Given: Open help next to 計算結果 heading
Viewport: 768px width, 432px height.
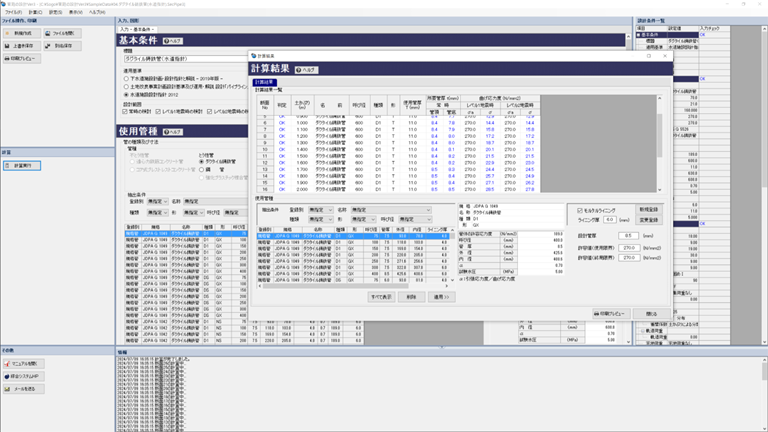Looking at the screenshot, I should coord(306,70).
